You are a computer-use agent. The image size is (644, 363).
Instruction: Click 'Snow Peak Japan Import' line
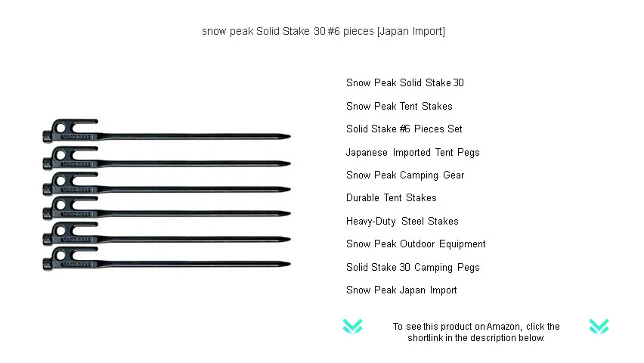[x=401, y=290]
